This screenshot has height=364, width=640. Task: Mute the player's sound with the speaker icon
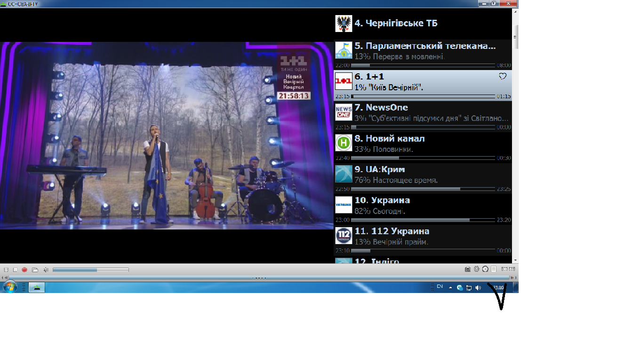click(46, 269)
